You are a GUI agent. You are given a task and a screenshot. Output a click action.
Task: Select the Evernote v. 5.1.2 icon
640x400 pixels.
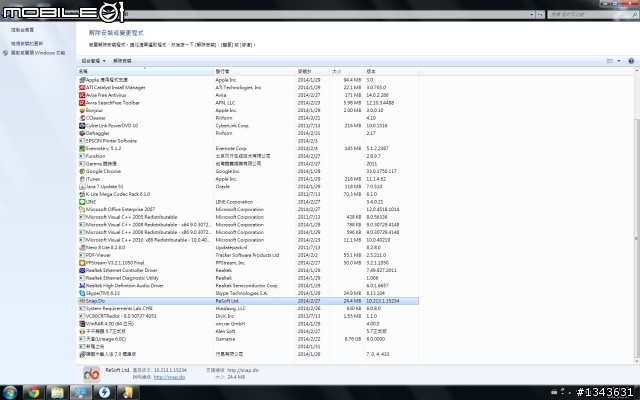[x=82, y=149]
